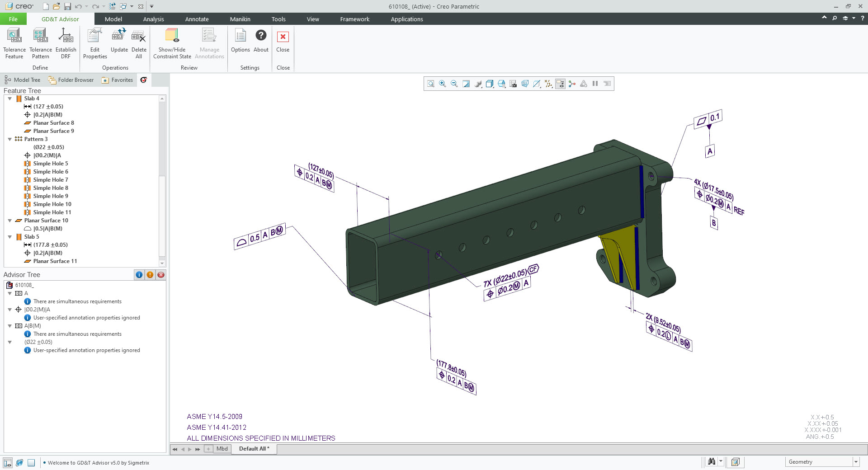Click Delete All annotations icon
The image size is (868, 470).
138,43
